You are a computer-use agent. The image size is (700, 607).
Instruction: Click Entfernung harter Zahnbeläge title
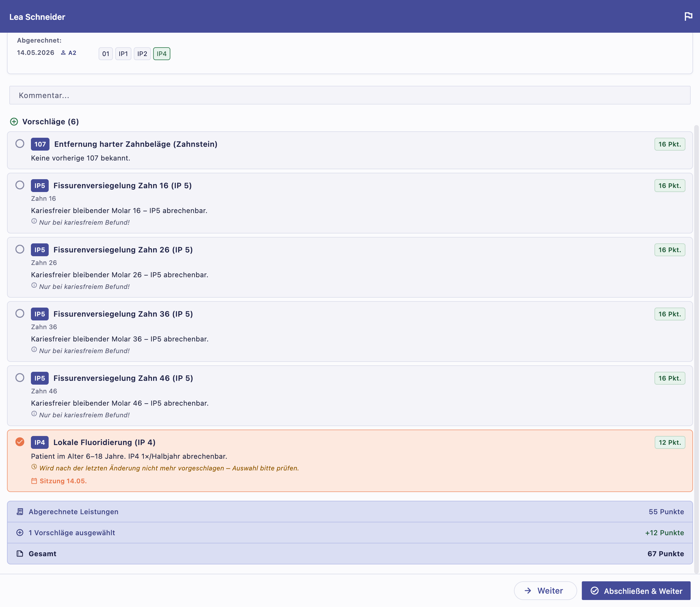tap(136, 144)
